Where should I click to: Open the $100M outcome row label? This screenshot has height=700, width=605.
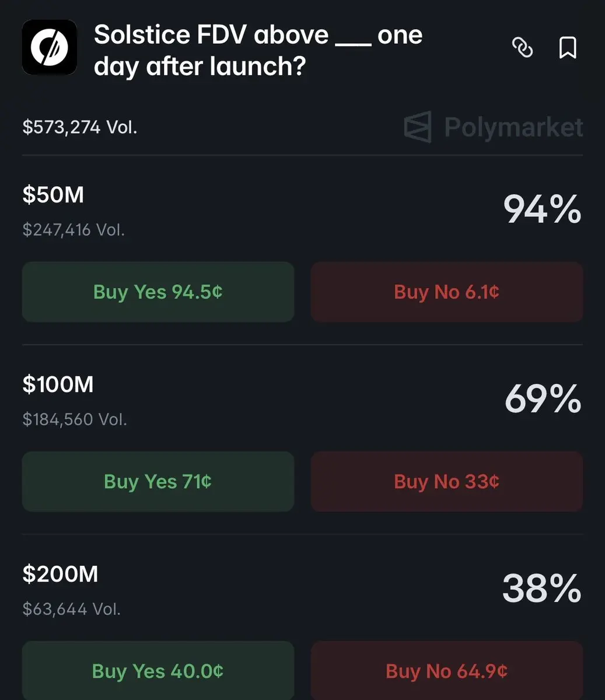click(58, 384)
